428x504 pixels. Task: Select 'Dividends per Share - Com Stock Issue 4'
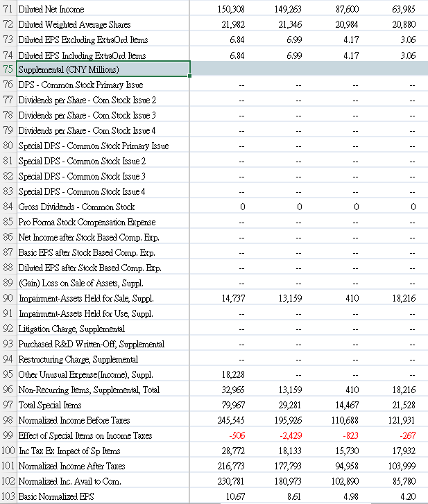[87, 130]
